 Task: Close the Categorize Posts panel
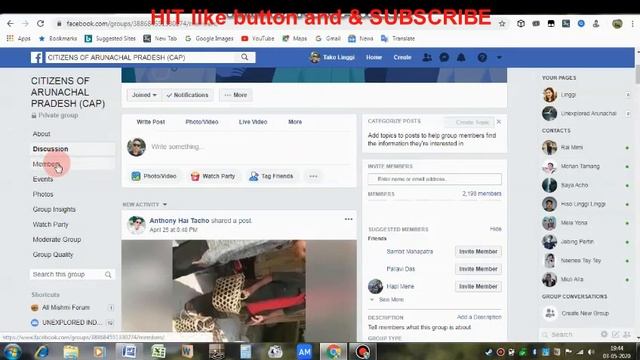coord(499,122)
